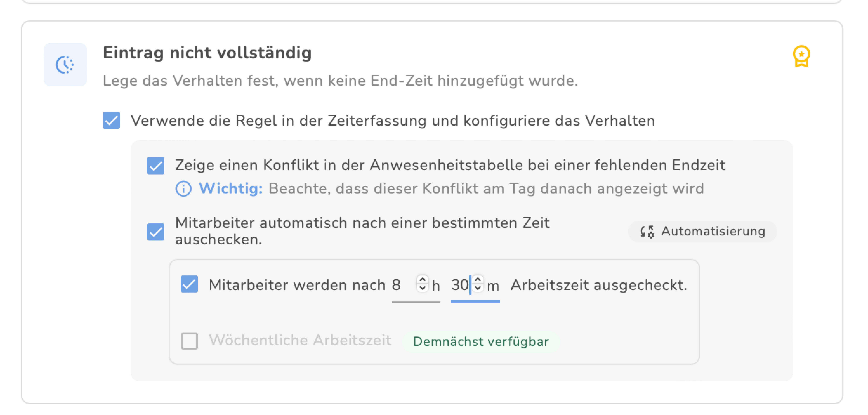Click the 'Eintrag nicht vollständig' heading
Viewport: 868px width, 415px height.
(x=207, y=53)
